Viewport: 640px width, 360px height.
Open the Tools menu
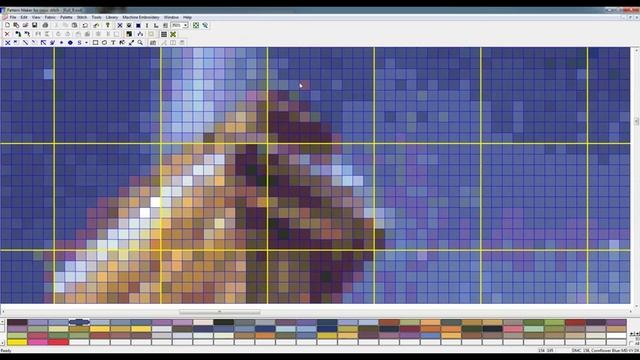coord(96,18)
